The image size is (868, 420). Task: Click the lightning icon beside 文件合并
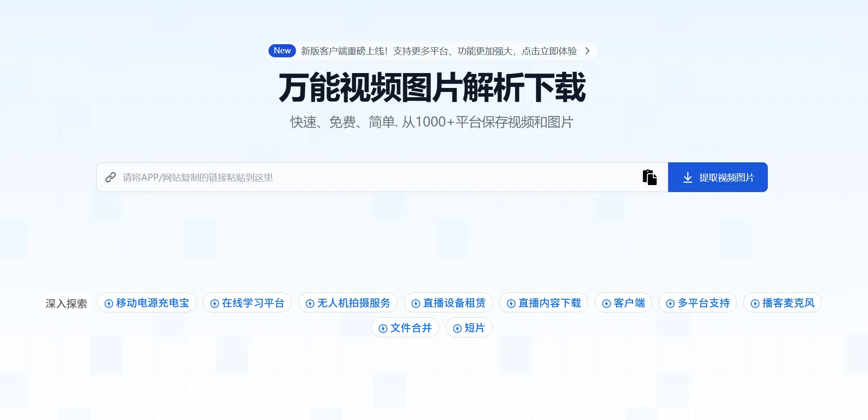(383, 327)
